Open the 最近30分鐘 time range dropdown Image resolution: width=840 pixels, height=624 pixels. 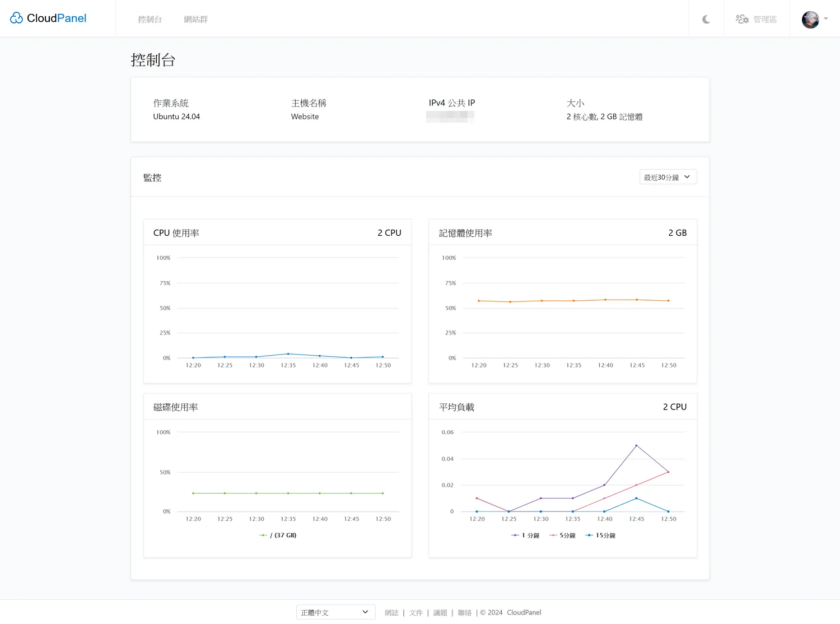[x=668, y=177]
